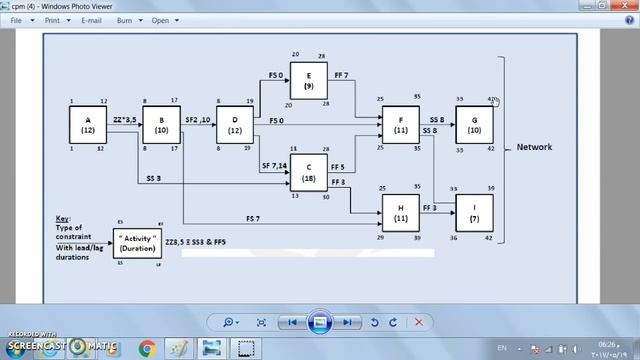This screenshot has width=640, height=360.
Task: Click activity box C (18)
Action: click(309, 173)
